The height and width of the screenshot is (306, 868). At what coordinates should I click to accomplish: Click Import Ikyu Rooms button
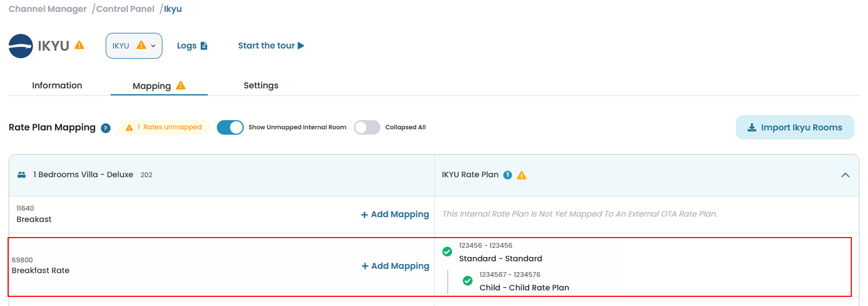tap(795, 128)
